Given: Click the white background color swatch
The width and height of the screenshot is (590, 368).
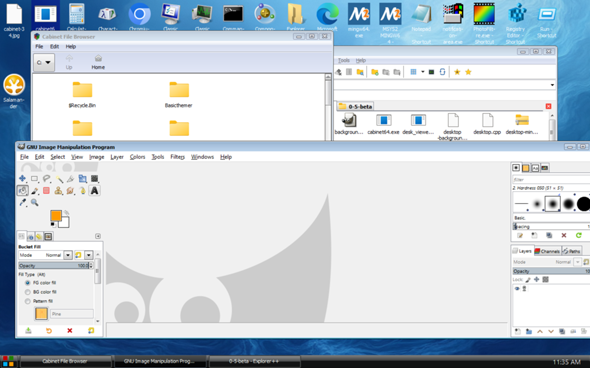Looking at the screenshot, I should point(64,223).
